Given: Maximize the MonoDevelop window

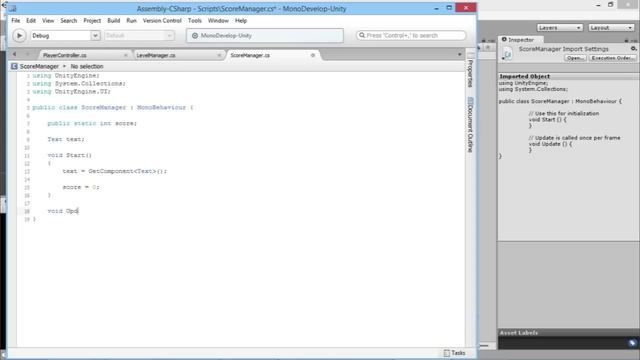Looking at the screenshot, I should point(449,8).
